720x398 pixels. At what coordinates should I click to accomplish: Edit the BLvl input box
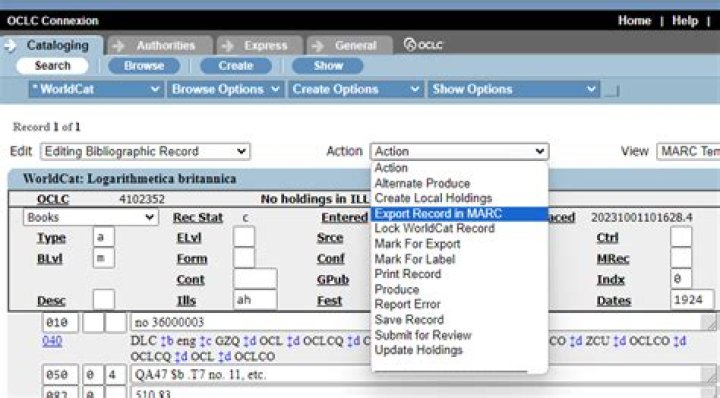click(104, 258)
